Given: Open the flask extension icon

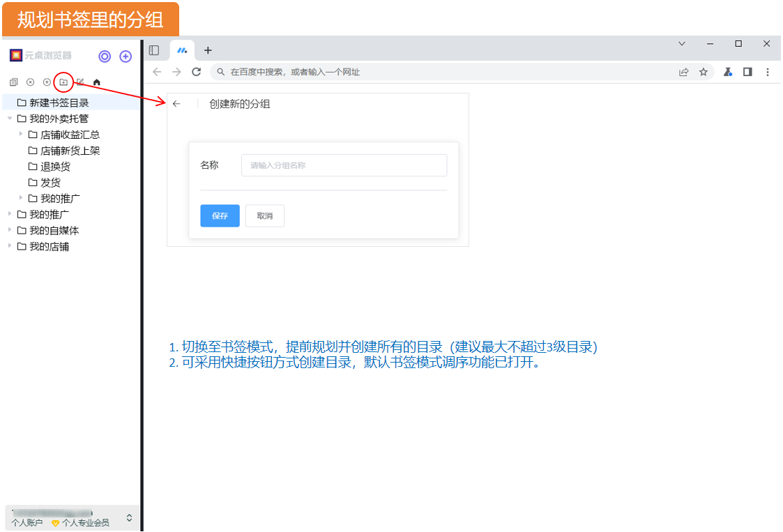Looking at the screenshot, I should click(x=728, y=72).
